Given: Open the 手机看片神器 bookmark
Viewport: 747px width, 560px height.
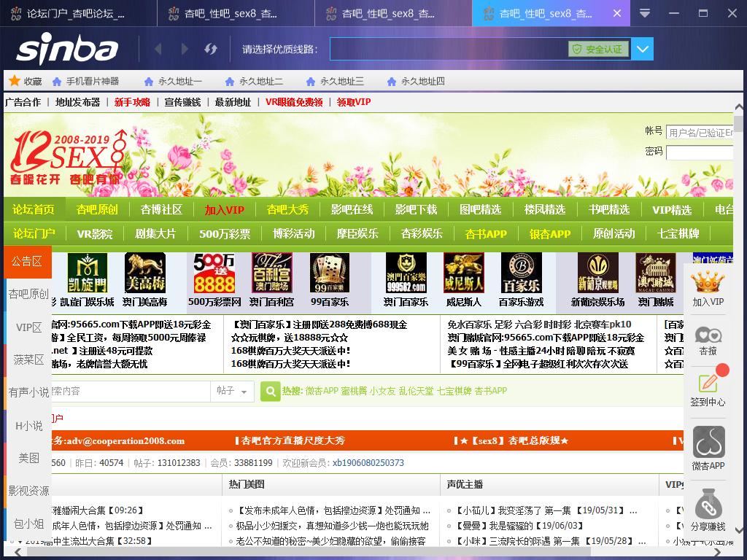Looking at the screenshot, I should point(86,82).
